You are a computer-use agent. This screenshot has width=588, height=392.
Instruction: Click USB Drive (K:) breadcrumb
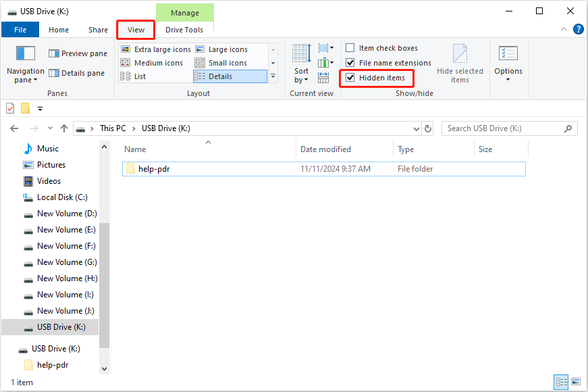click(x=166, y=128)
